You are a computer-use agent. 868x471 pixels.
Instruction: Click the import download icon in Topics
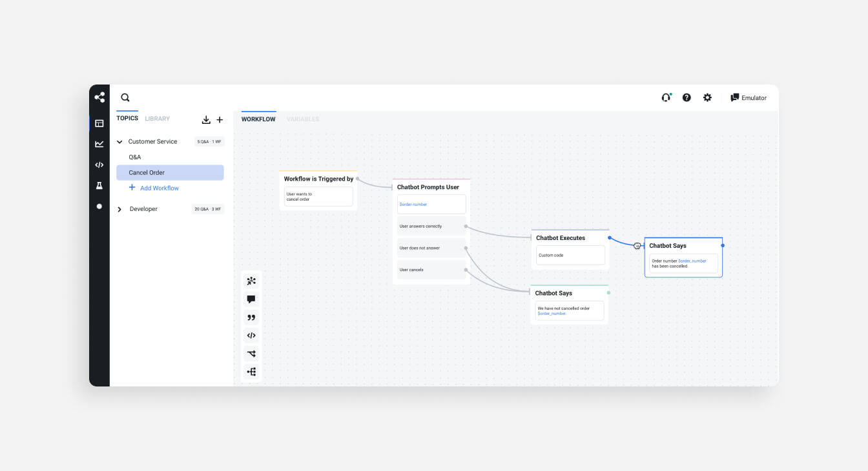click(206, 120)
